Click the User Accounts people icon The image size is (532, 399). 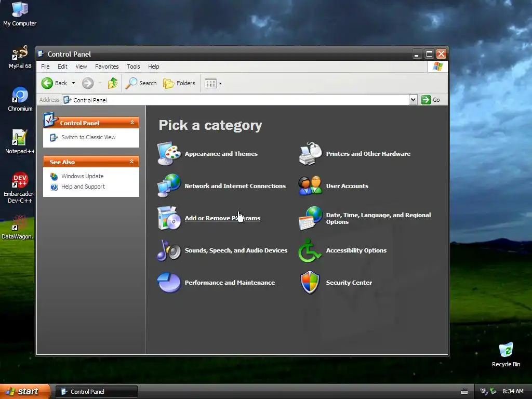tap(310, 185)
